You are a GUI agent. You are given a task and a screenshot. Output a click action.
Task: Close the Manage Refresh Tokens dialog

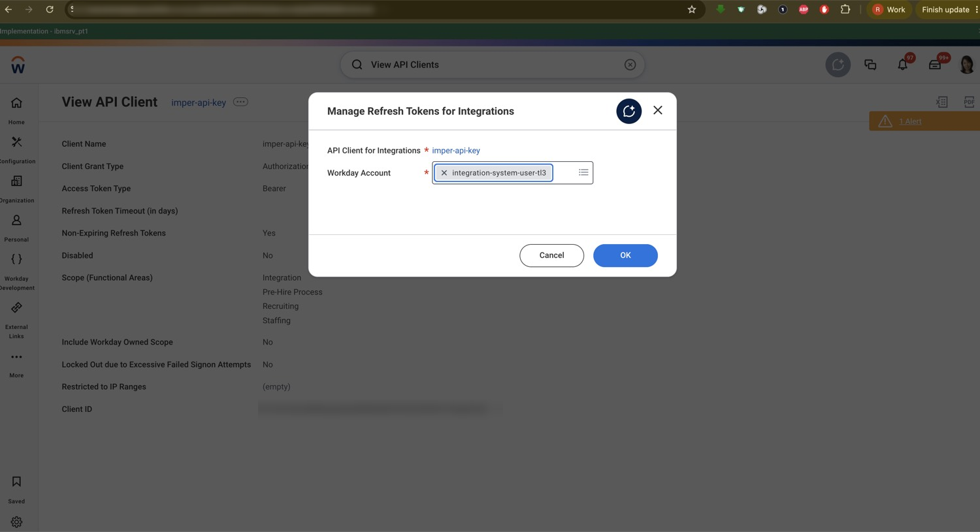(658, 110)
